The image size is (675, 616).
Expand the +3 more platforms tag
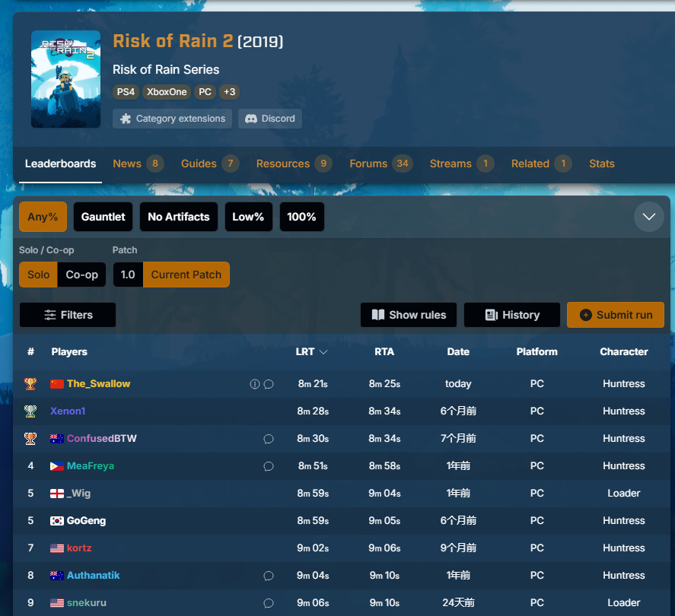(x=230, y=92)
